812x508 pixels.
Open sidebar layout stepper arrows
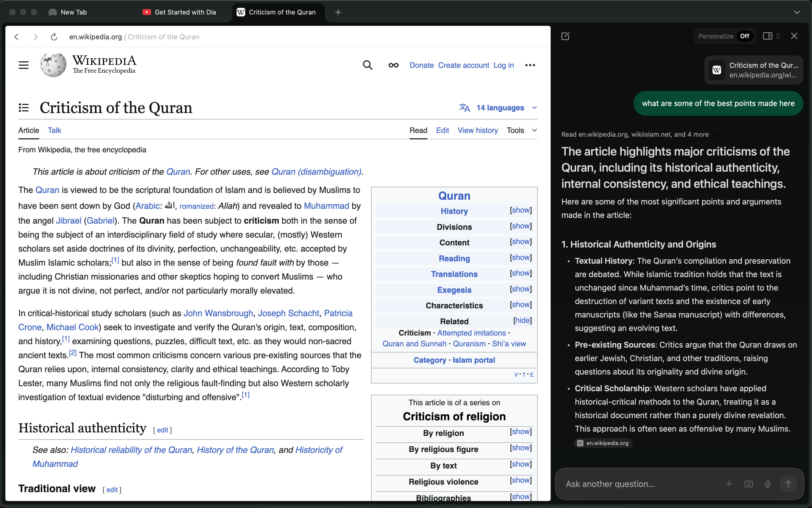pyautogui.click(x=778, y=36)
